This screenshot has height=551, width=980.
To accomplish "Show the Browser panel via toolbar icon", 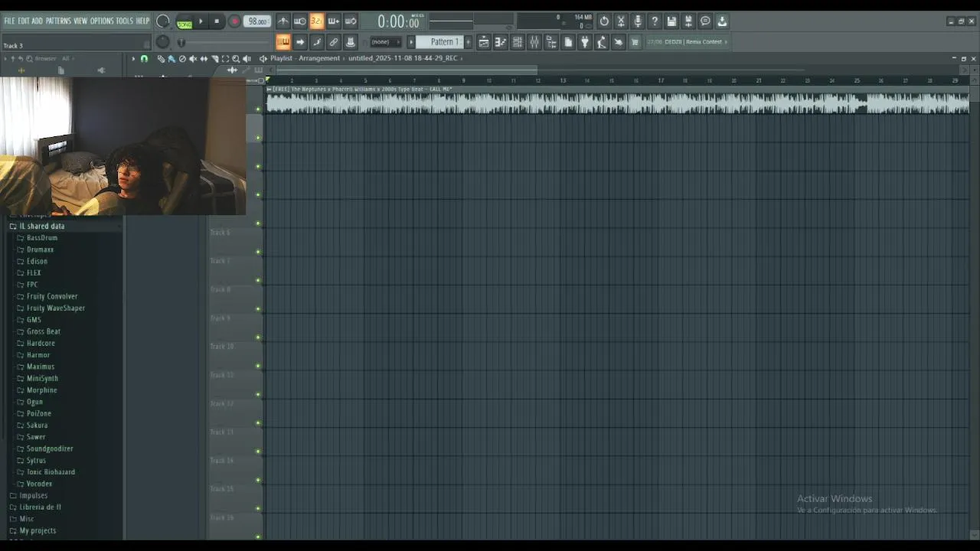I will click(551, 42).
